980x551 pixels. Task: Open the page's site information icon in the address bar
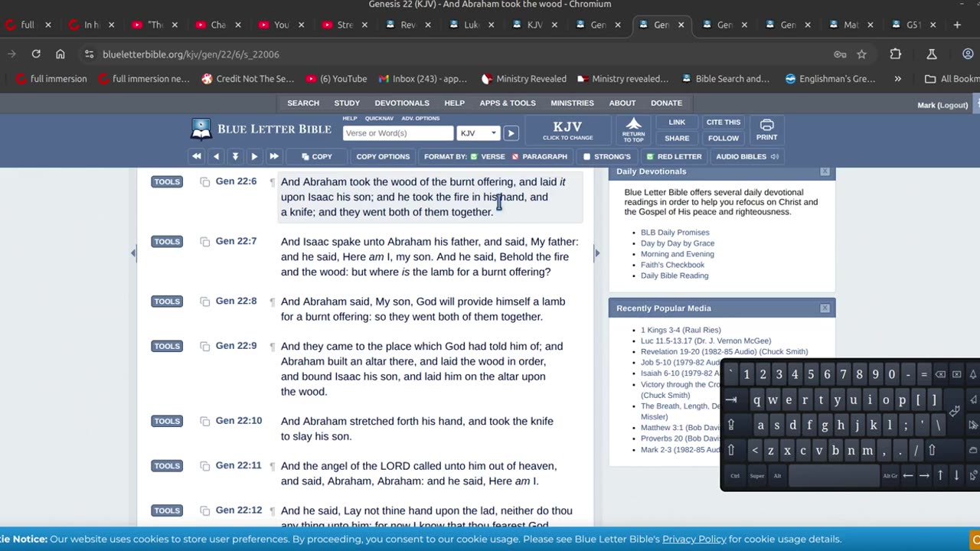tap(89, 54)
